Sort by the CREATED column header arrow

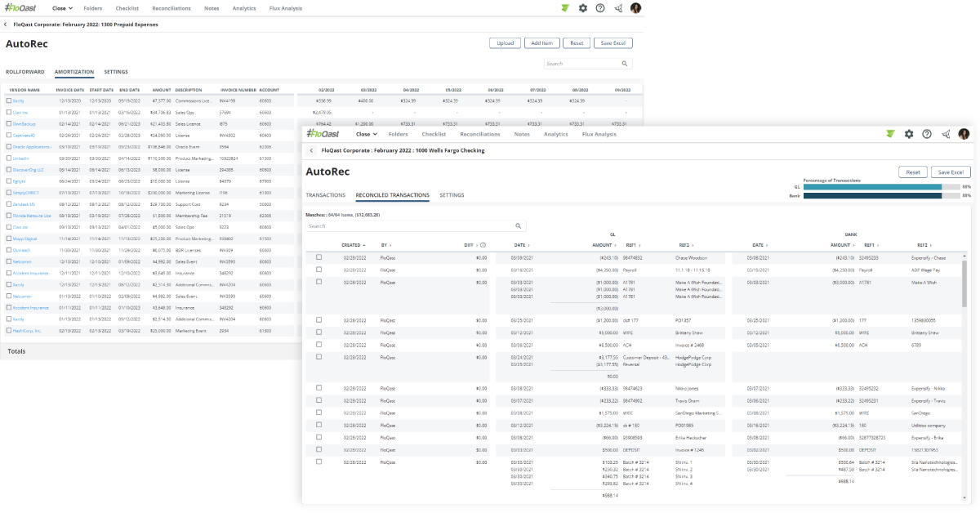364,245
